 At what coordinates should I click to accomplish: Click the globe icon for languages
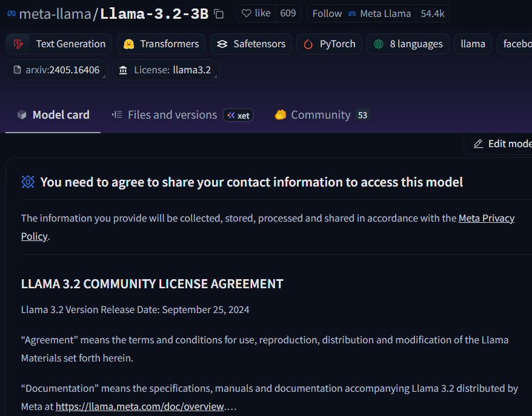tap(378, 44)
